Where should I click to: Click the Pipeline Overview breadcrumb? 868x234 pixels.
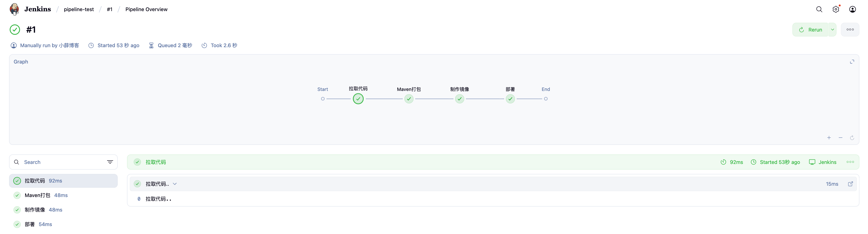(x=146, y=10)
